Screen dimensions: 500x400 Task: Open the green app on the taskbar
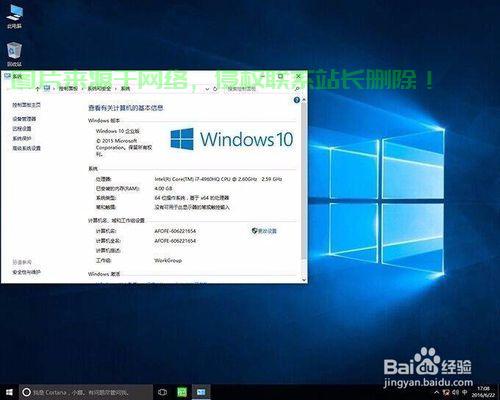(182, 392)
